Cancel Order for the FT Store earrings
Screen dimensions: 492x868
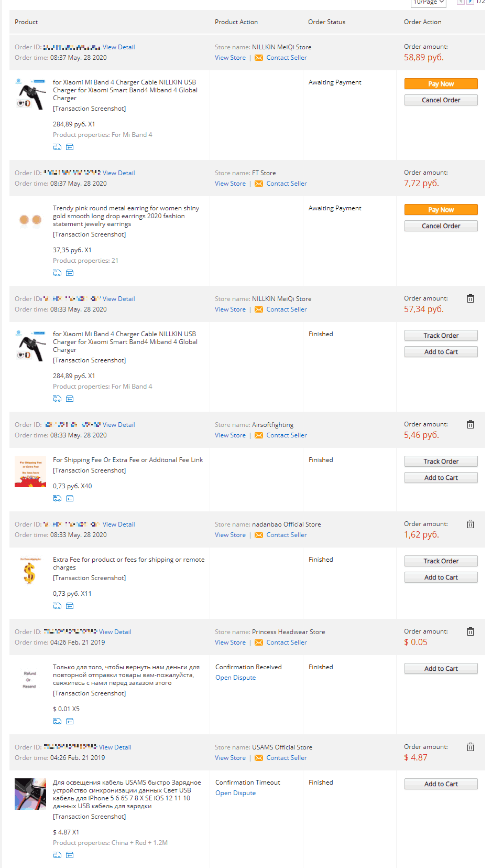click(x=441, y=226)
